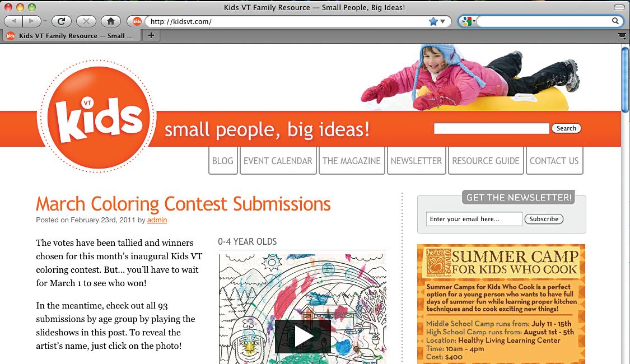Select The Magazine navigation item
Viewport: 630px width, 364px height.
(x=352, y=161)
